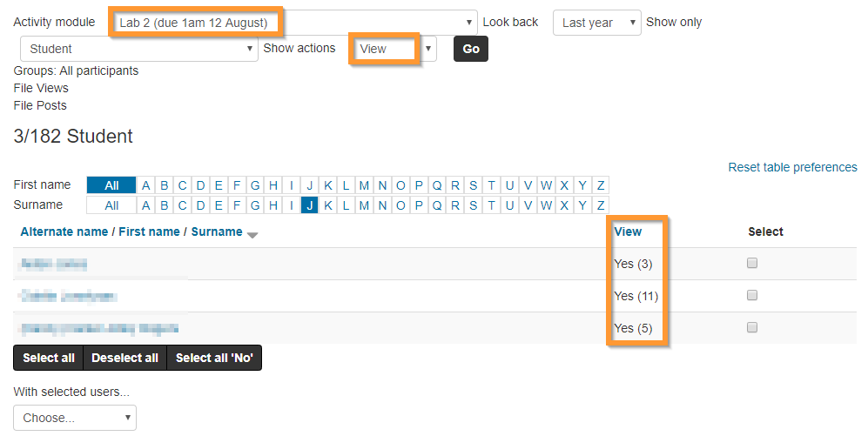The width and height of the screenshot is (868, 436).
Task: Click the Select all 'No' button
Action: [214, 358]
